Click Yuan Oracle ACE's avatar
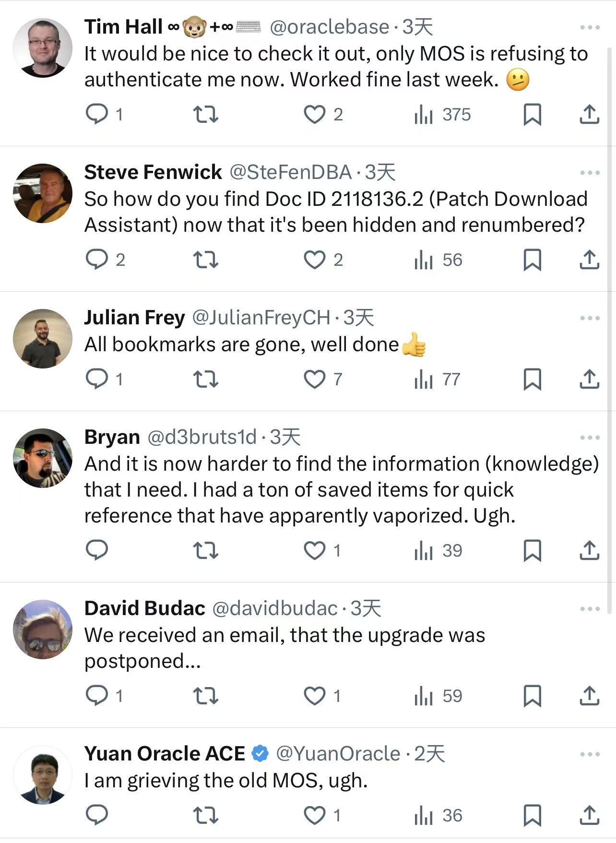The image size is (616, 843). [x=43, y=774]
